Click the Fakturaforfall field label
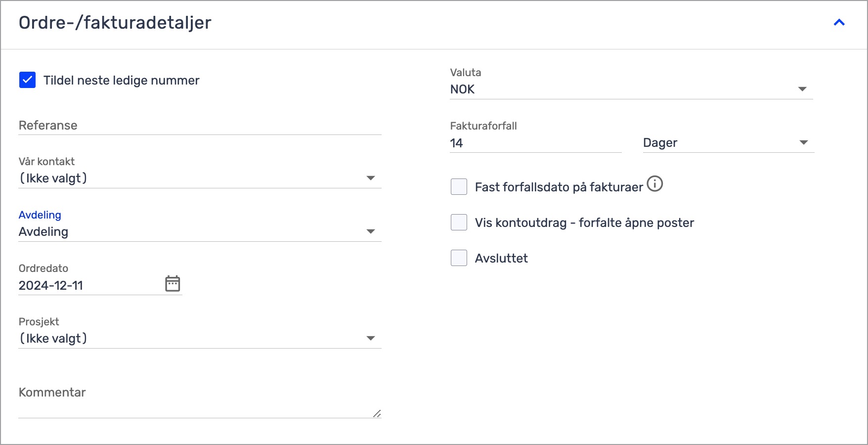Viewport: 868px width, 445px height. [x=483, y=126]
